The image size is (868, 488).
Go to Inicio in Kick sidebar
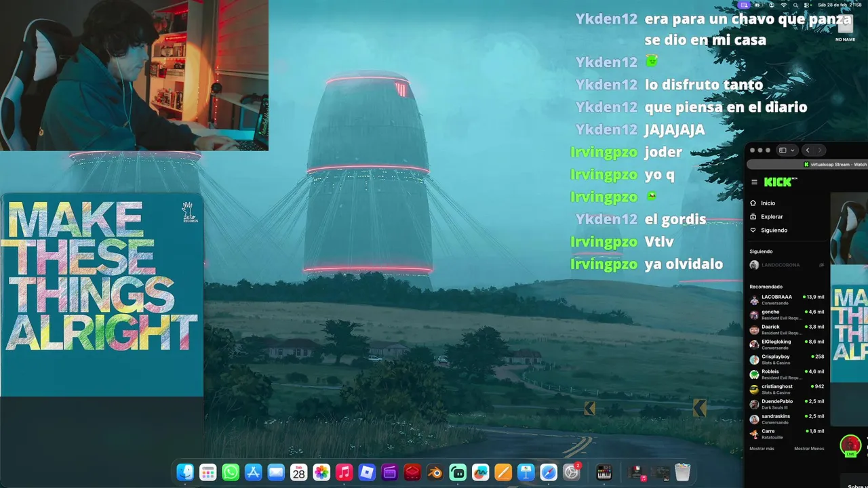(762, 203)
